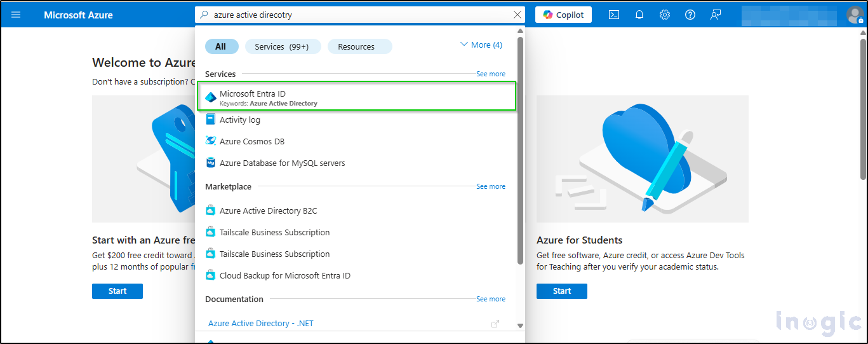This screenshot has width=868, height=344.
Task: See more Marketplace results
Action: tap(491, 186)
